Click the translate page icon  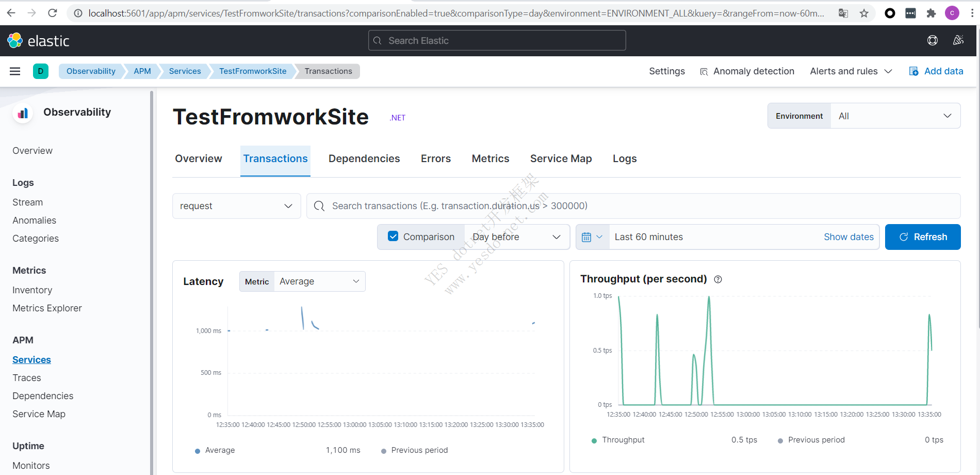[843, 13]
